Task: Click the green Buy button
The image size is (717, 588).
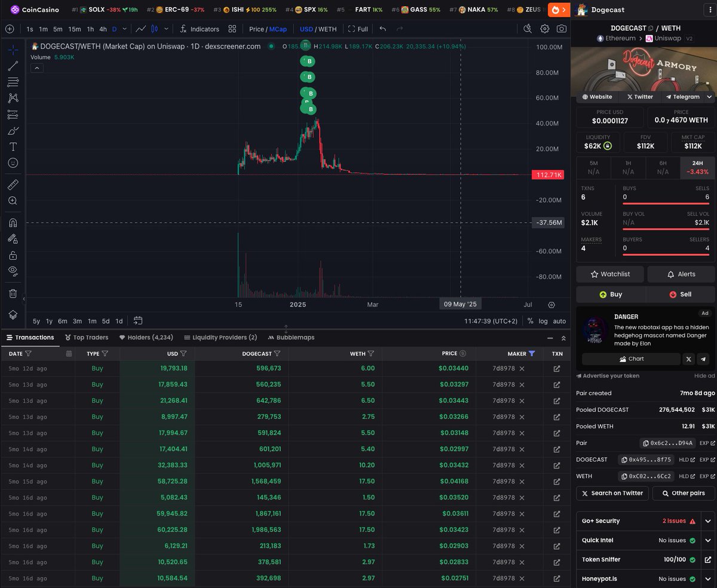Action: (610, 295)
